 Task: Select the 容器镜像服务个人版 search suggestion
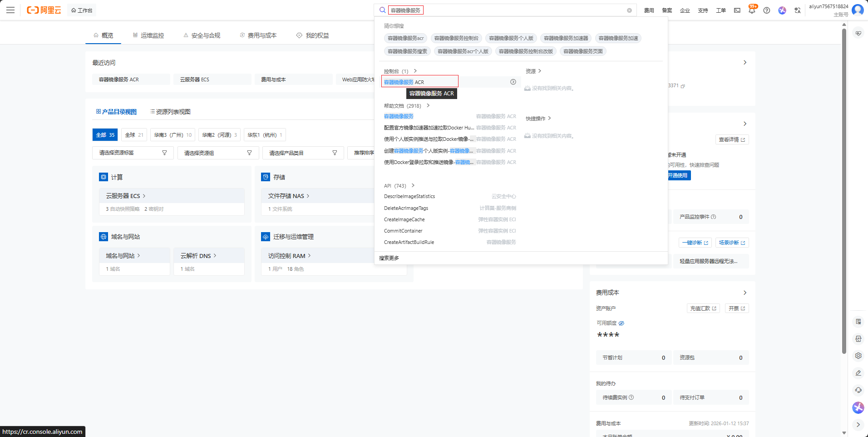511,38
